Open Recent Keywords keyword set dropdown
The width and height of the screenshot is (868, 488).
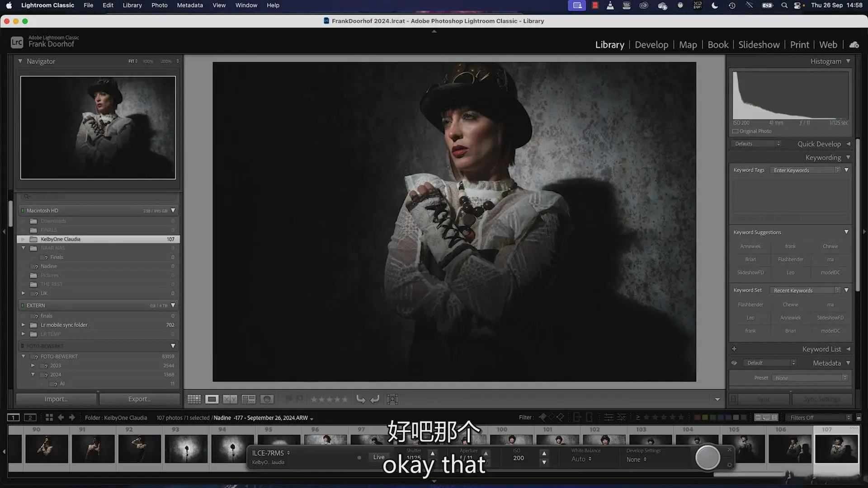pos(806,290)
